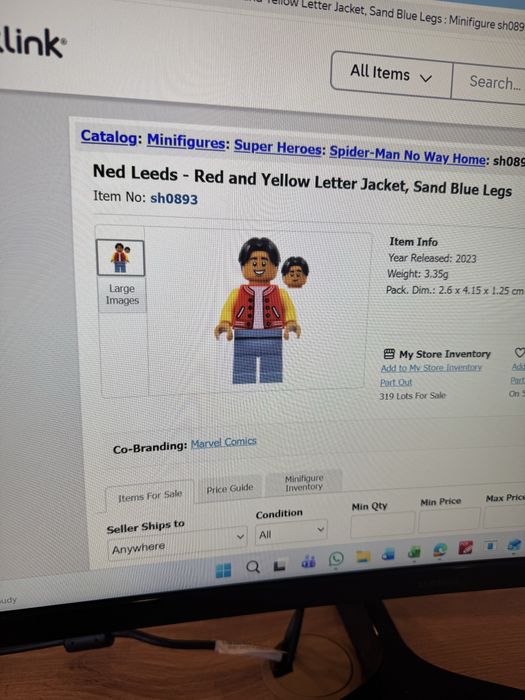Click the Min Qty input field
Image resolution: width=525 pixels, height=700 pixels.
point(383,525)
